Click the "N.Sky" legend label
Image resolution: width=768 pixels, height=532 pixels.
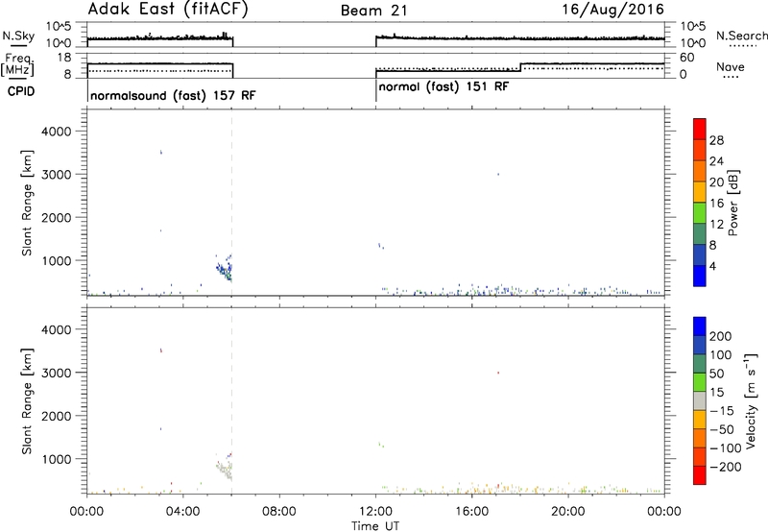[x=18, y=36]
